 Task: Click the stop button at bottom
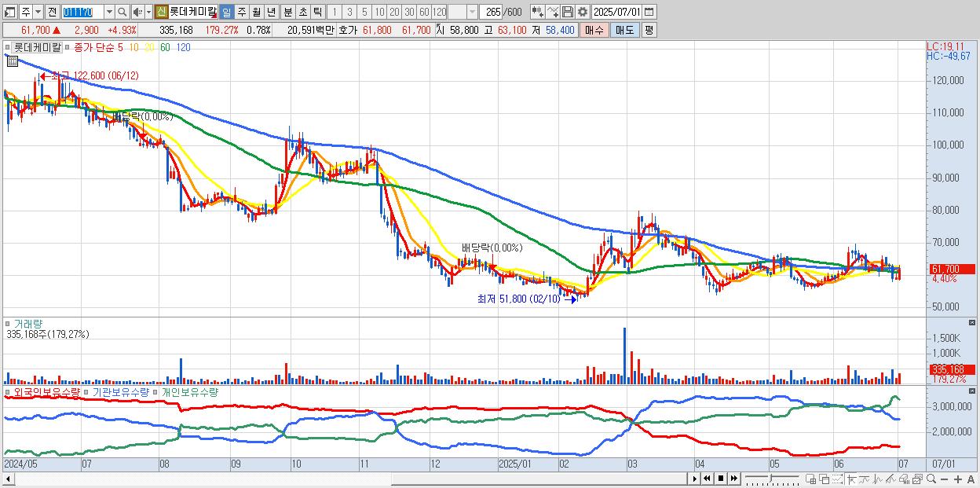721,479
